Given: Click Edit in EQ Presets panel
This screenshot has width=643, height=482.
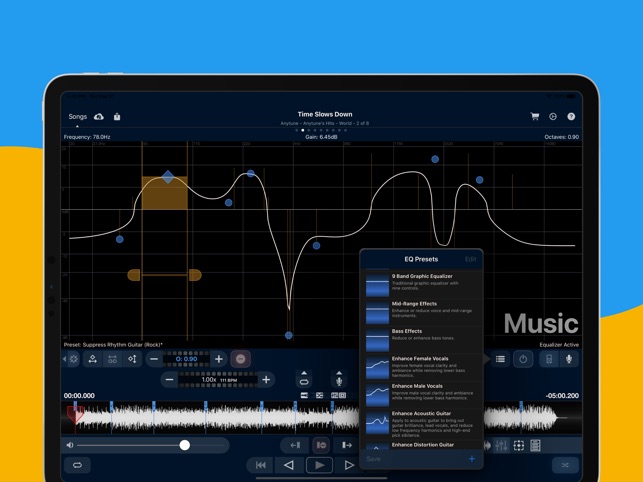Looking at the screenshot, I should (x=470, y=259).
